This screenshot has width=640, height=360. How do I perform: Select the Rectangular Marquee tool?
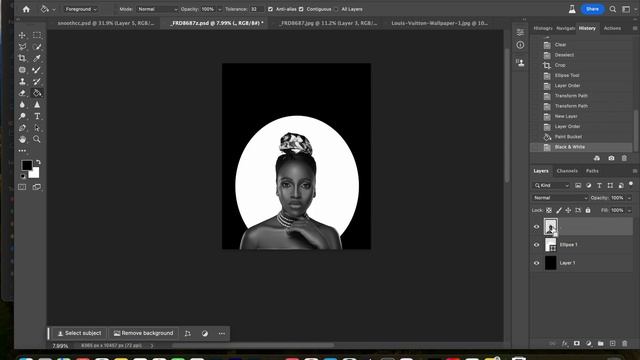coord(37,35)
